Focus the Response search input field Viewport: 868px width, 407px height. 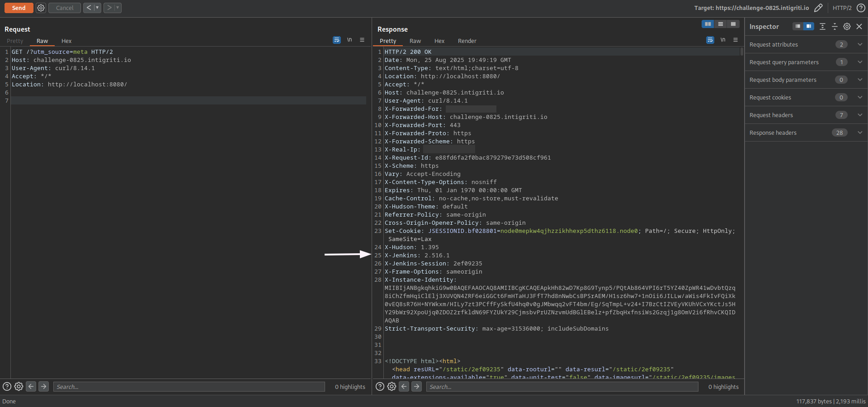[x=562, y=387]
